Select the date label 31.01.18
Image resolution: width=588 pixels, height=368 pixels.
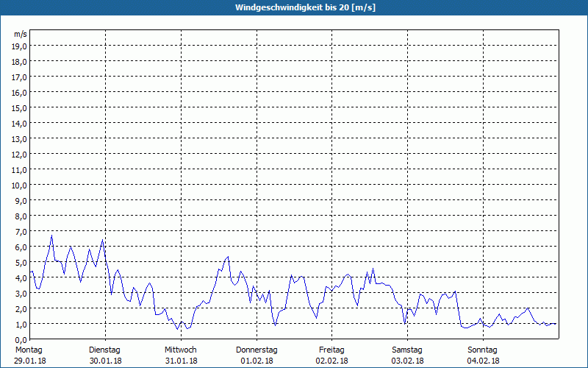[181, 361]
